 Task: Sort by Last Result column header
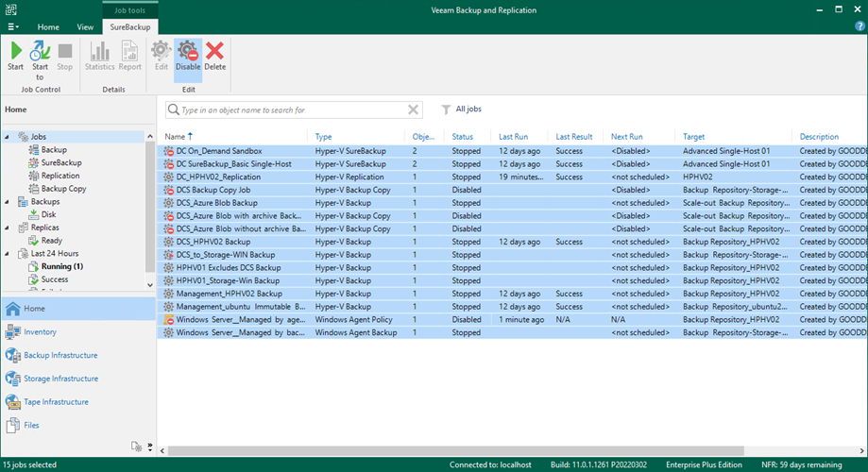pyautogui.click(x=574, y=137)
